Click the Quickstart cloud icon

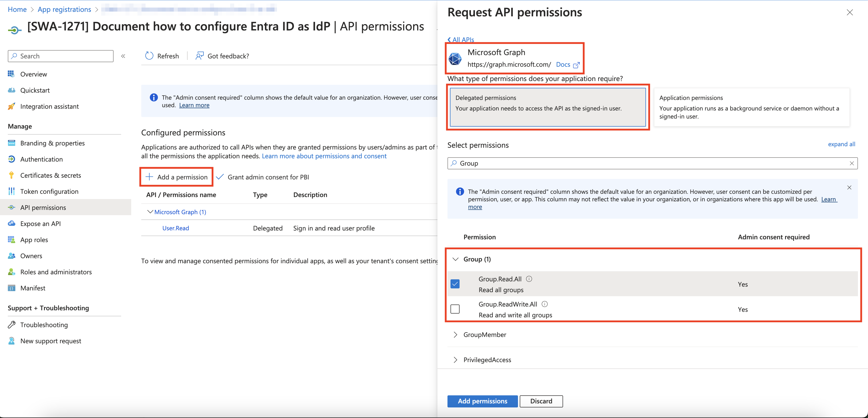[x=11, y=90]
